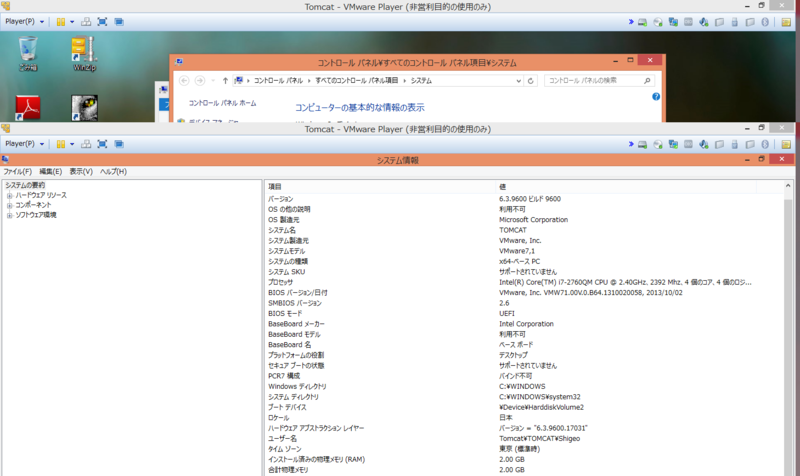Open ヘルプ(H) menu in システム情報

click(x=113, y=171)
